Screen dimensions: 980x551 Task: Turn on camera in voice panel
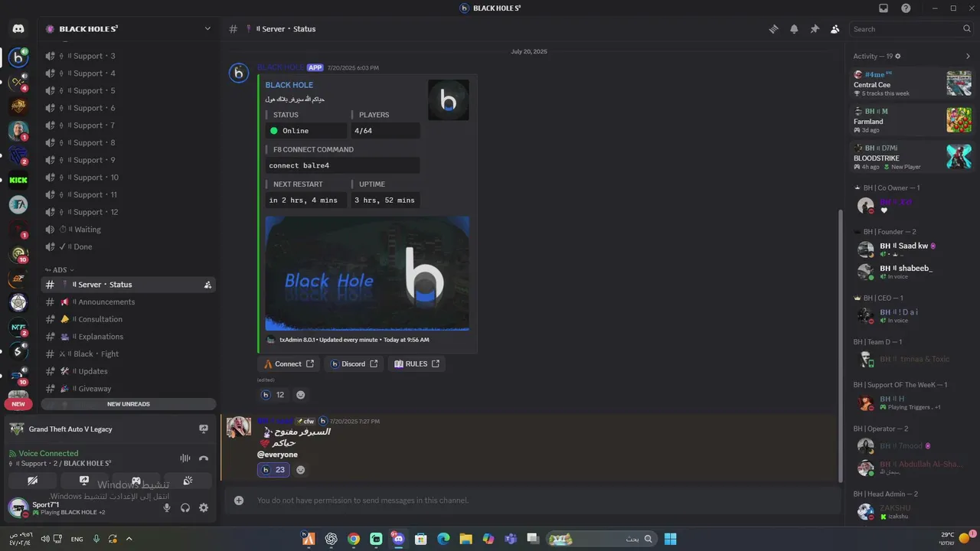coord(32,481)
